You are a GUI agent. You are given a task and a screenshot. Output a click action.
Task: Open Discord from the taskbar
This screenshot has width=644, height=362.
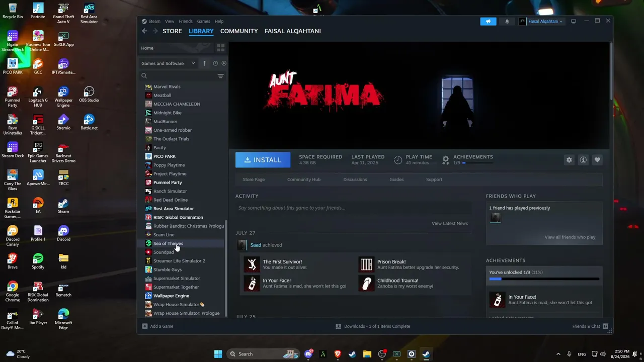pyautogui.click(x=308, y=354)
